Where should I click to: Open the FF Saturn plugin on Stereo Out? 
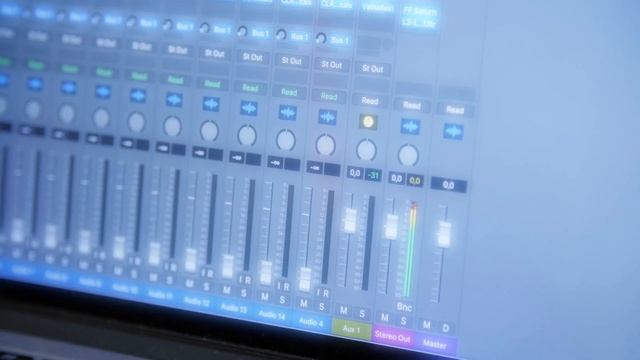click(x=420, y=11)
